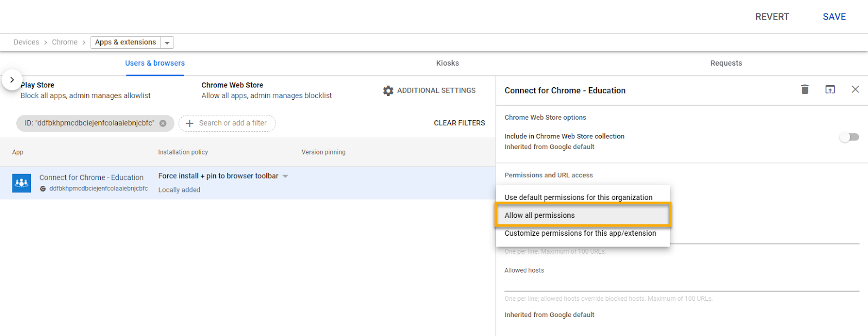Click the plus icon in filter search

click(190, 123)
